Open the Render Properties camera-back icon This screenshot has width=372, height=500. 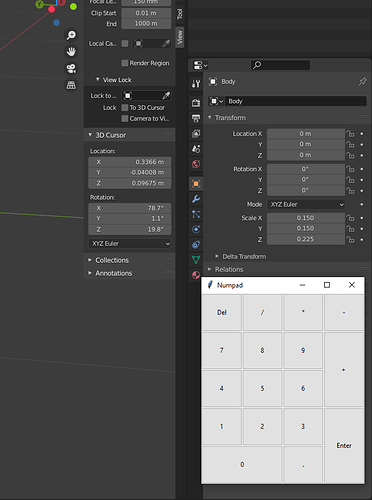[x=196, y=102]
